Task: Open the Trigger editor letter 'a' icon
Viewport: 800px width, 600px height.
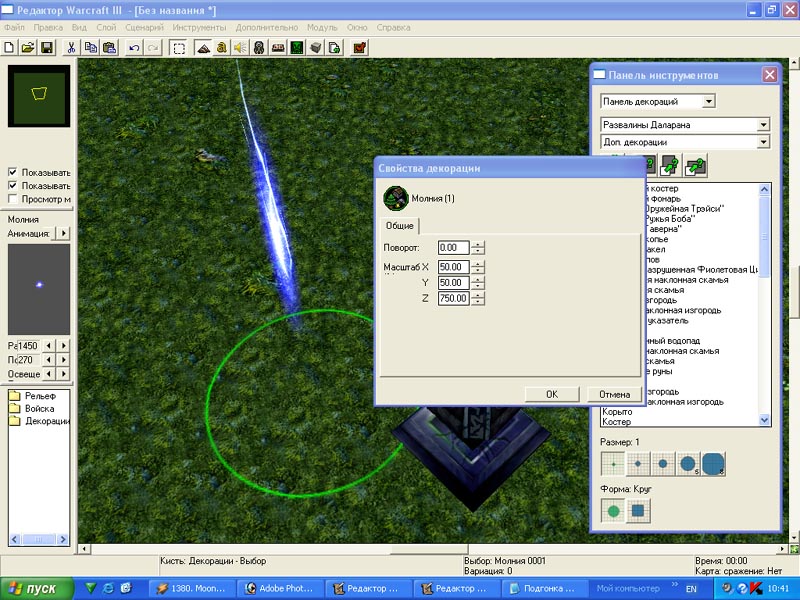Action: (x=221, y=48)
